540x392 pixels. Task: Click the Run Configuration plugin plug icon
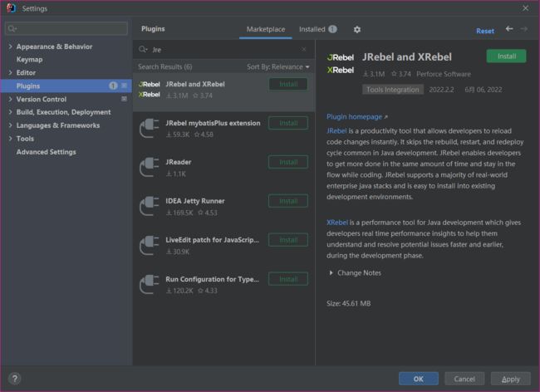tap(149, 284)
